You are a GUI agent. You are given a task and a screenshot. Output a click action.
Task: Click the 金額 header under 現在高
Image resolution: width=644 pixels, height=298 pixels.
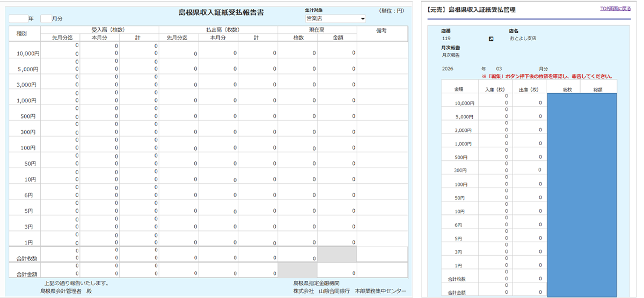click(x=337, y=38)
